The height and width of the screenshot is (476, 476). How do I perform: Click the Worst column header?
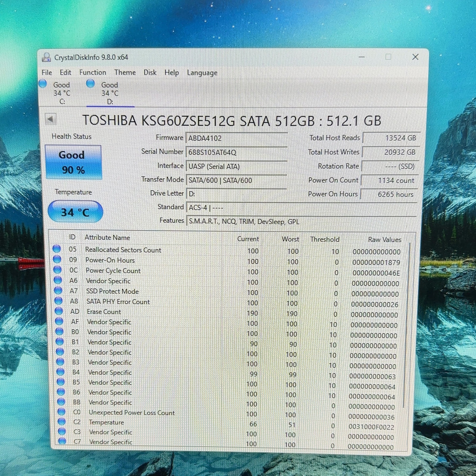[x=290, y=239]
